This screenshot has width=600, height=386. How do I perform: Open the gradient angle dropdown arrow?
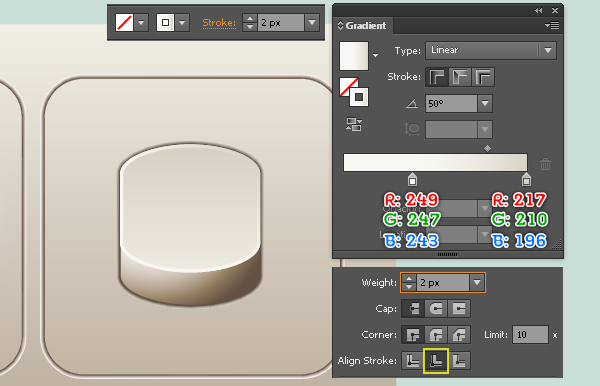click(x=485, y=103)
